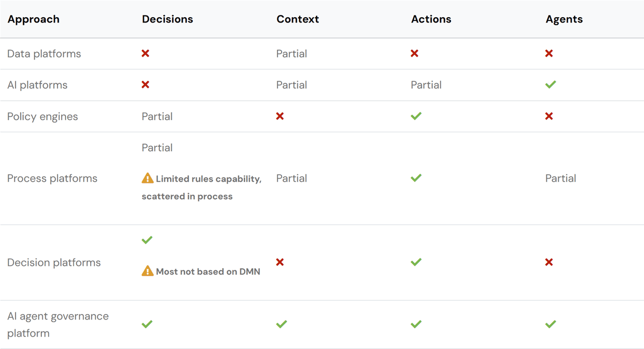The width and height of the screenshot is (644, 349).
Task: Click the Process platforms row label
Action: tap(52, 179)
